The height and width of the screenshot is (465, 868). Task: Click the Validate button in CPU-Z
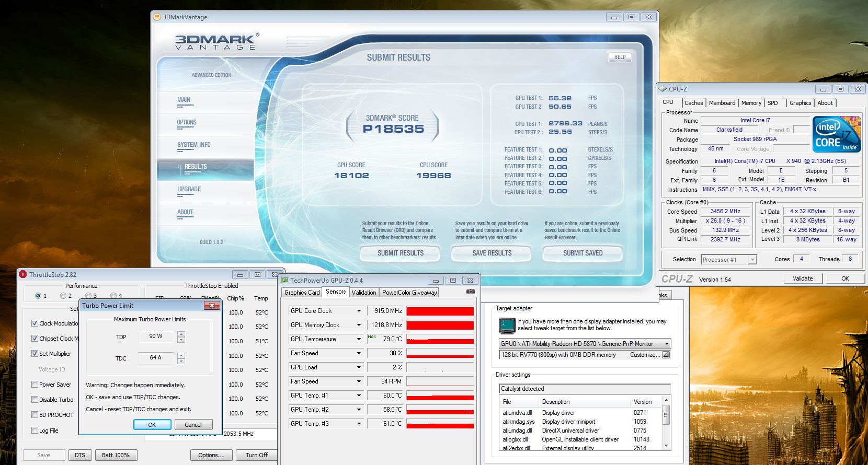(x=802, y=278)
